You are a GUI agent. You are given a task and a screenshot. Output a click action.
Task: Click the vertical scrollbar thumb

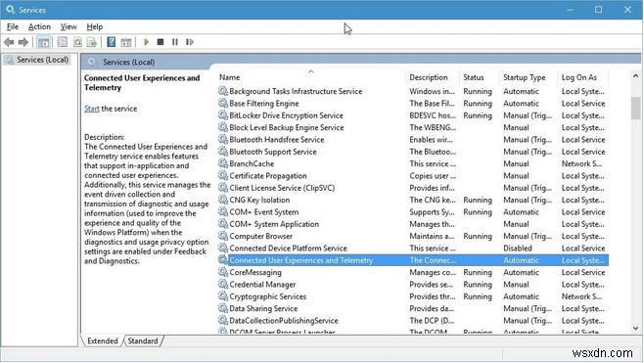[x=635, y=108]
